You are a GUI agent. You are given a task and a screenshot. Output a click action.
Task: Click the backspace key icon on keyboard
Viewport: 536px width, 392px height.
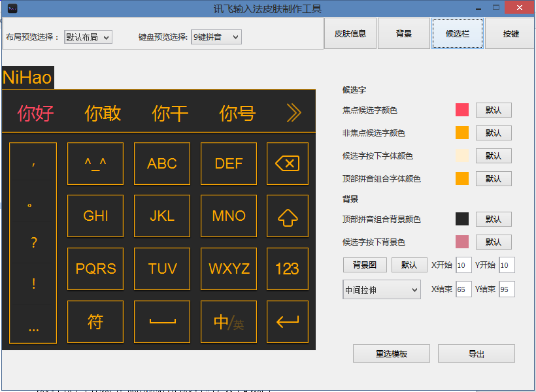pos(288,163)
